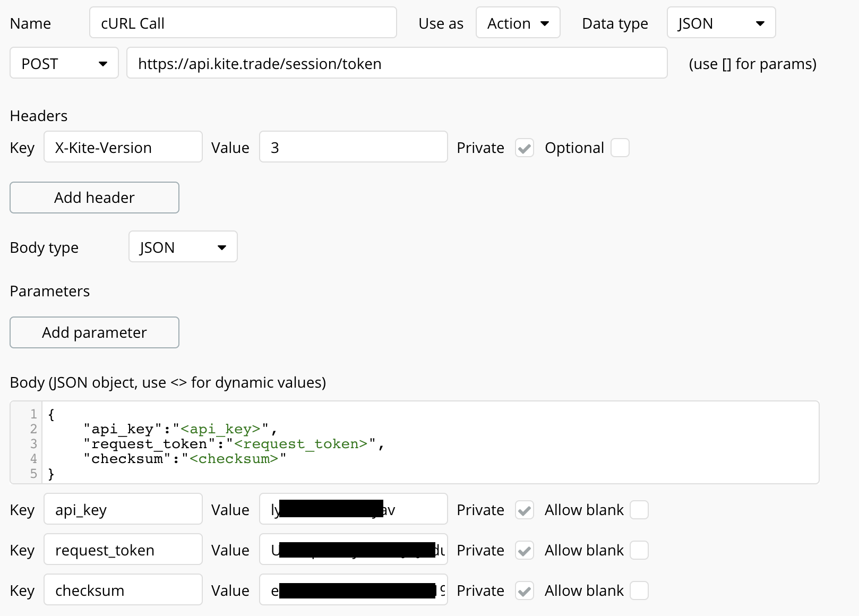The image size is (859, 616).
Task: Toggle Private checkbox for checksum
Action: point(524,591)
